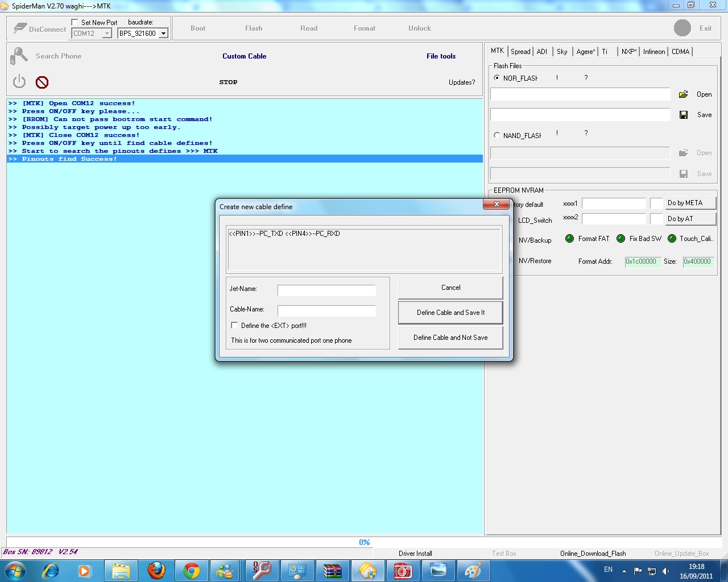Screen dimensions: 728x582
Task: Click the Unlock toolbar button
Action: click(420, 28)
